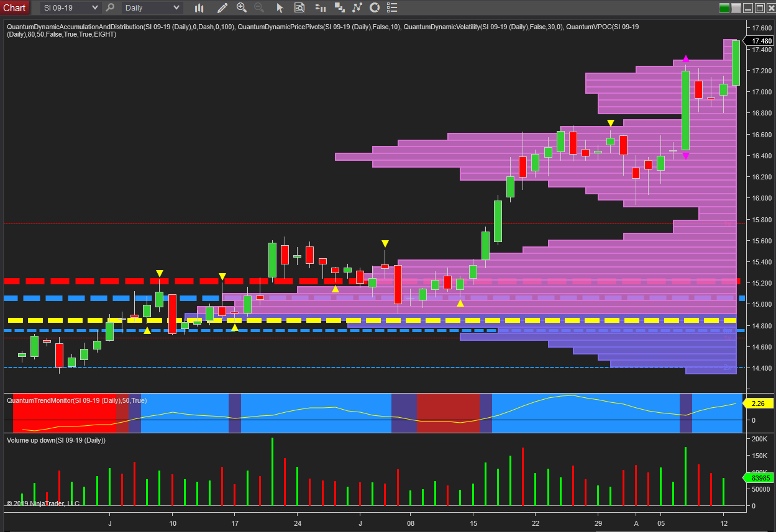Viewport: 776px width, 532px height.
Task: Open the SI 09-19 instrument dropdown
Action: (x=70, y=8)
